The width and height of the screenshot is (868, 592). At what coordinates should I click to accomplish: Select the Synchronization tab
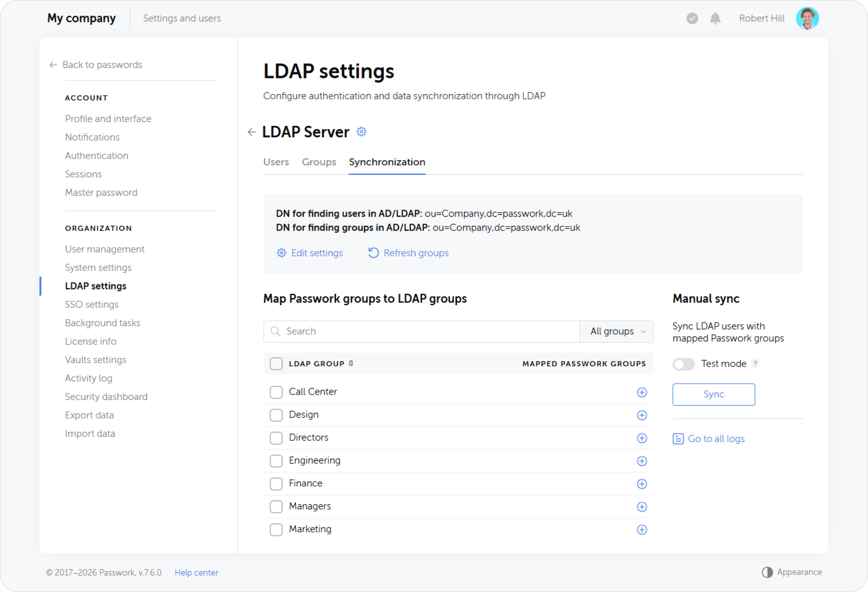coord(387,162)
